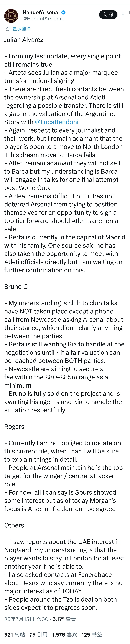Open the HandofArsenal display name

(41, 12)
